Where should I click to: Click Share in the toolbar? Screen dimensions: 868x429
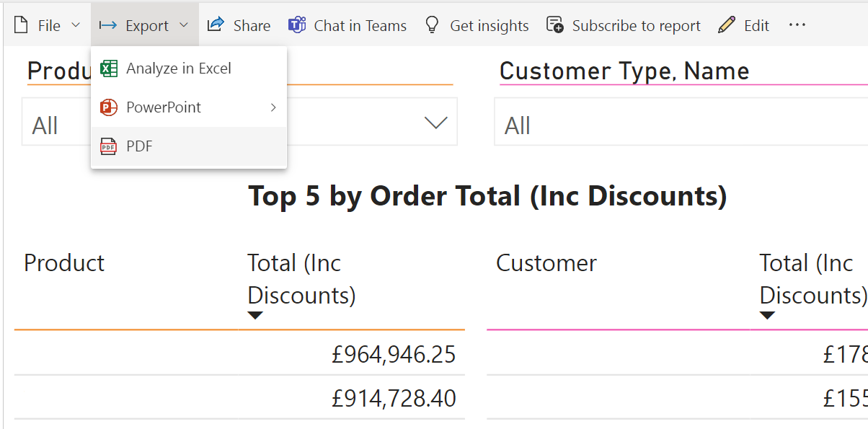tap(239, 26)
